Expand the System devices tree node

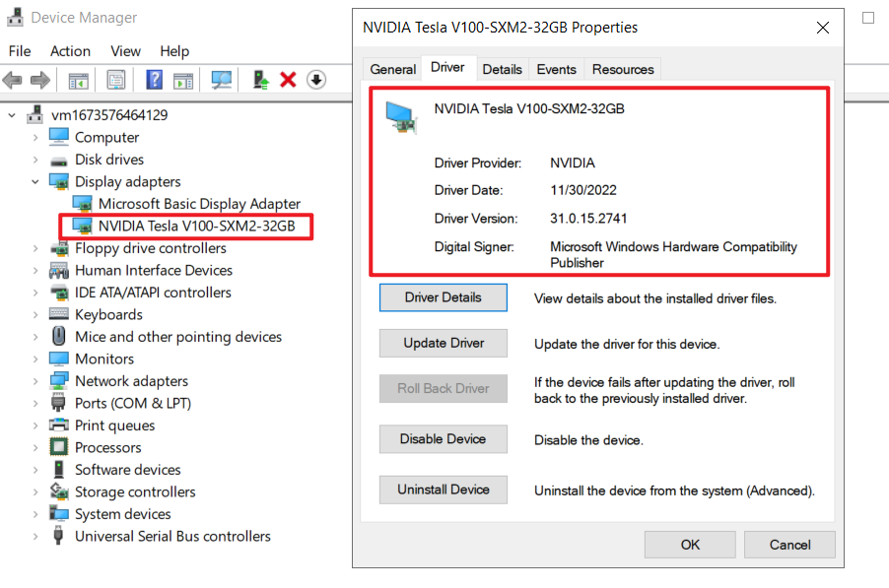coord(35,514)
